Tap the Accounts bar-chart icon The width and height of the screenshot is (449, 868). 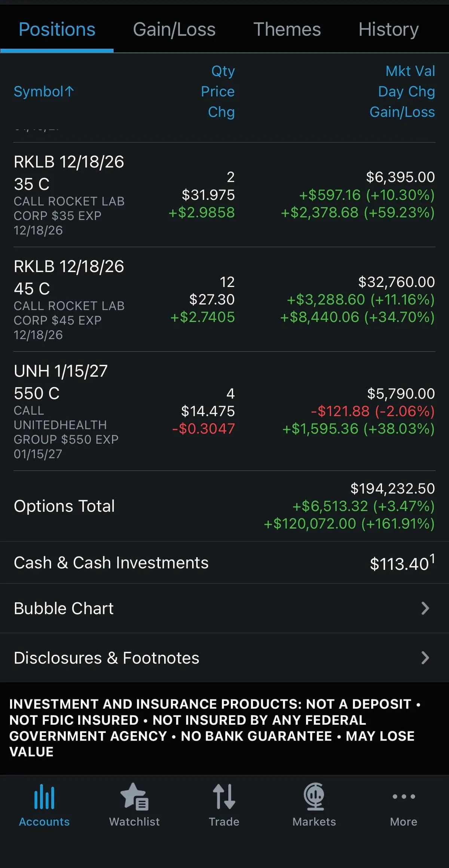click(44, 797)
